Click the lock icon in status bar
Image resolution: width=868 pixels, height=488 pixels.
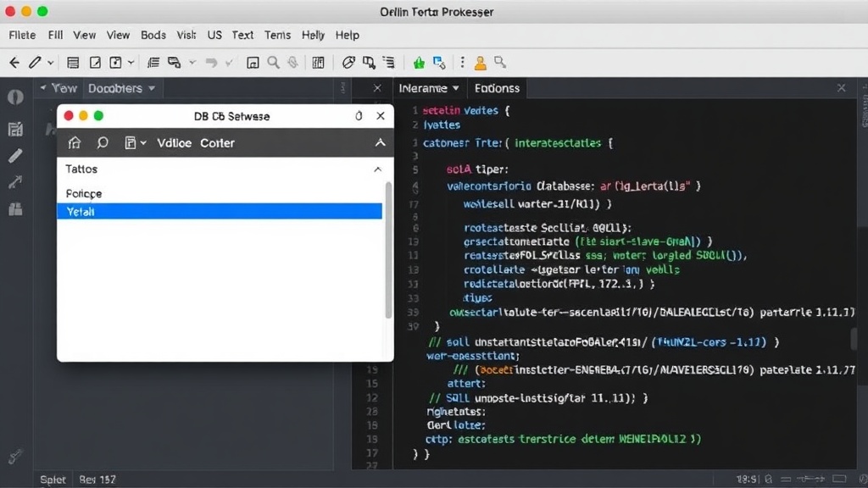[x=768, y=480]
